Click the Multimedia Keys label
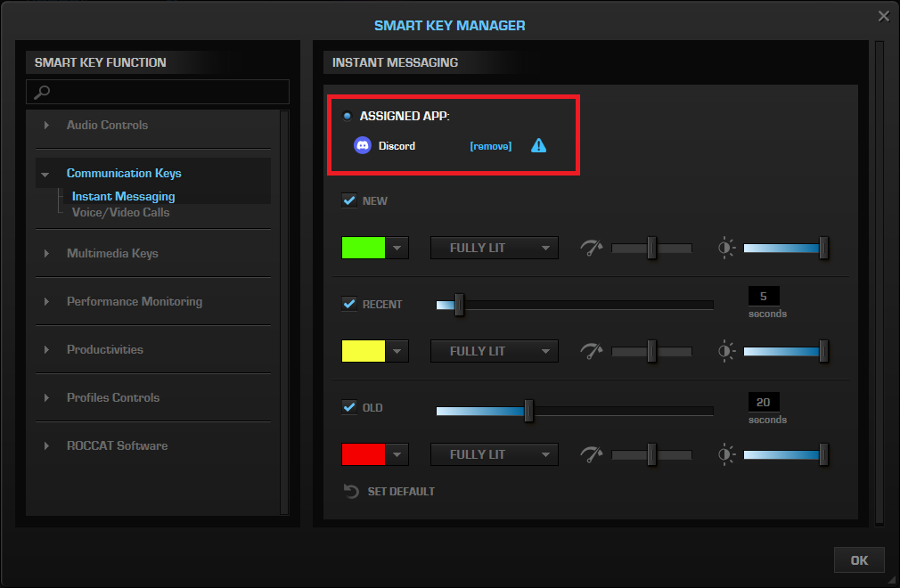The width and height of the screenshot is (900, 588). pos(112,254)
